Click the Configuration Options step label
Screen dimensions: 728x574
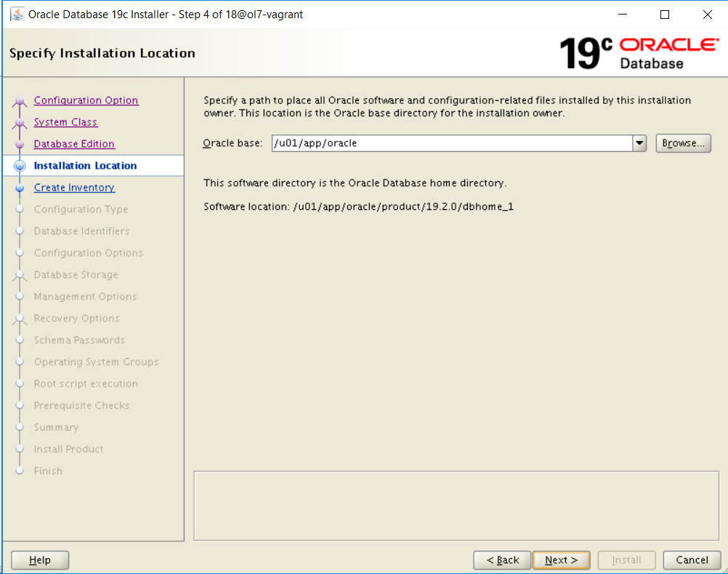[x=89, y=253]
